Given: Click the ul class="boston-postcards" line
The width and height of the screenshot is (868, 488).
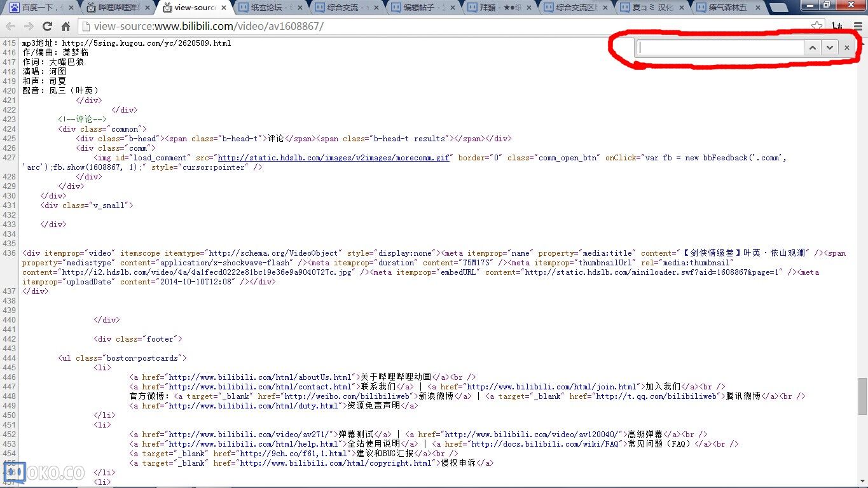Looking at the screenshot, I should 122,358.
